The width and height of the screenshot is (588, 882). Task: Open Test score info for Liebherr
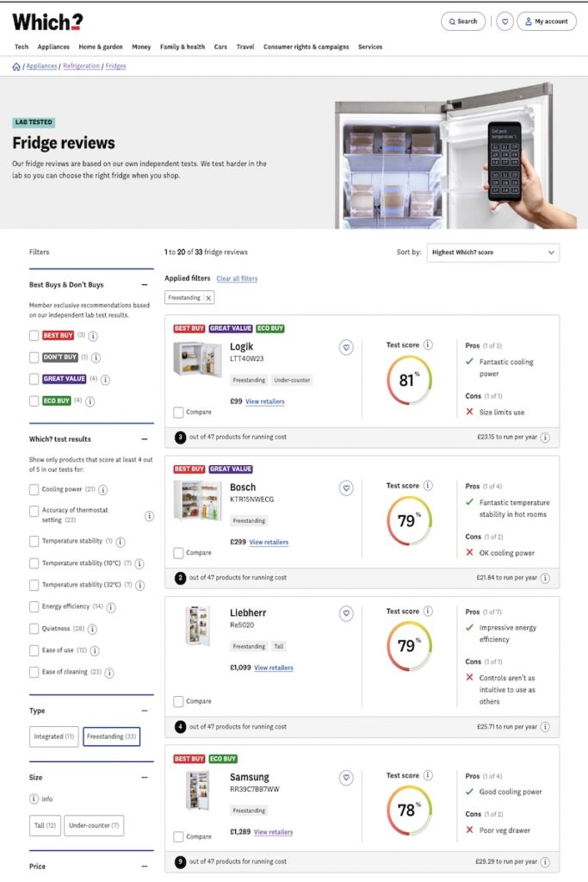[x=428, y=611]
